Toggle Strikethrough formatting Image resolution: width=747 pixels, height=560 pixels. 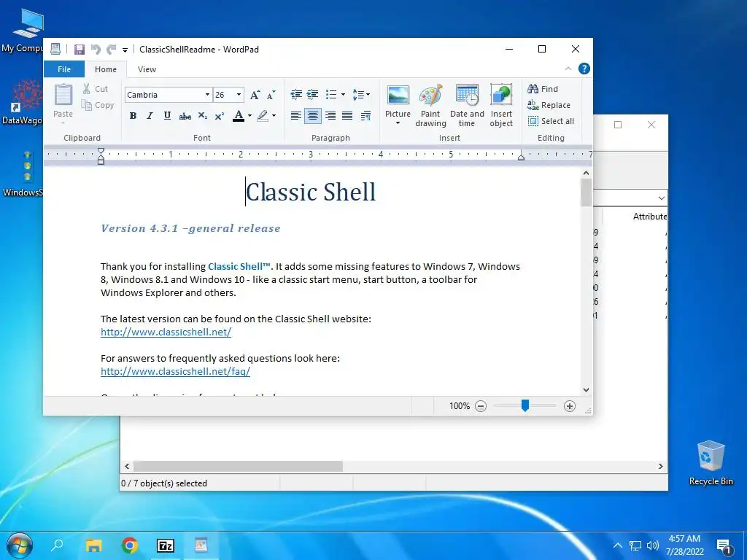pos(185,116)
